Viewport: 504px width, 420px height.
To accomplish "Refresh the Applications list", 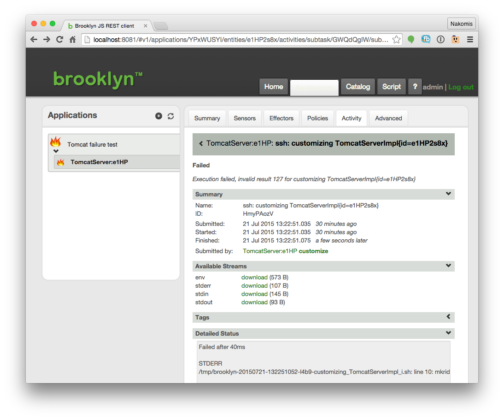I will (170, 116).
